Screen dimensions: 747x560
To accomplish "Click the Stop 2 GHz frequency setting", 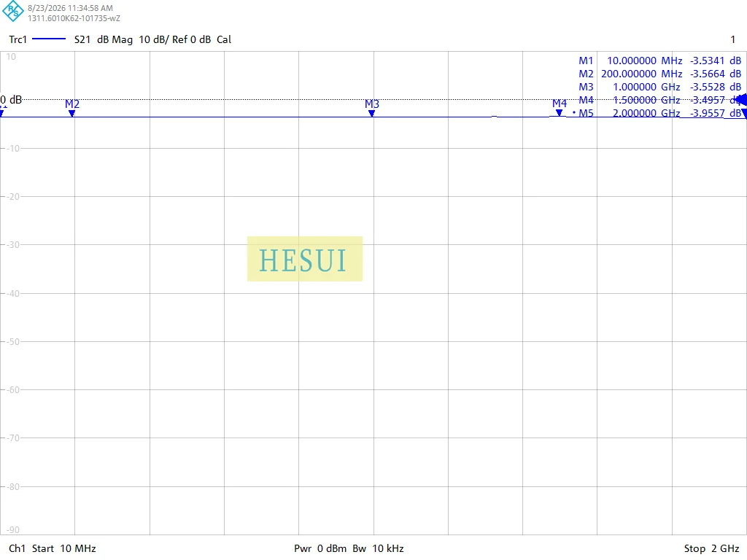I will [x=712, y=548].
